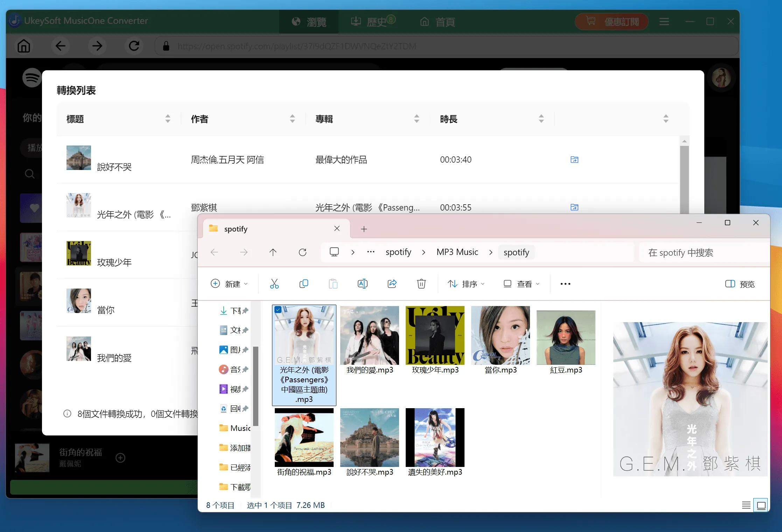Image resolution: width=782 pixels, height=532 pixels.
Task: Switch to details list view in Explorer
Action: pos(746,505)
